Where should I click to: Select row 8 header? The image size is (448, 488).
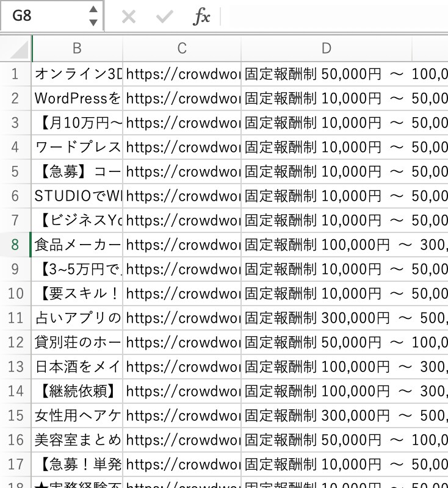(x=15, y=245)
